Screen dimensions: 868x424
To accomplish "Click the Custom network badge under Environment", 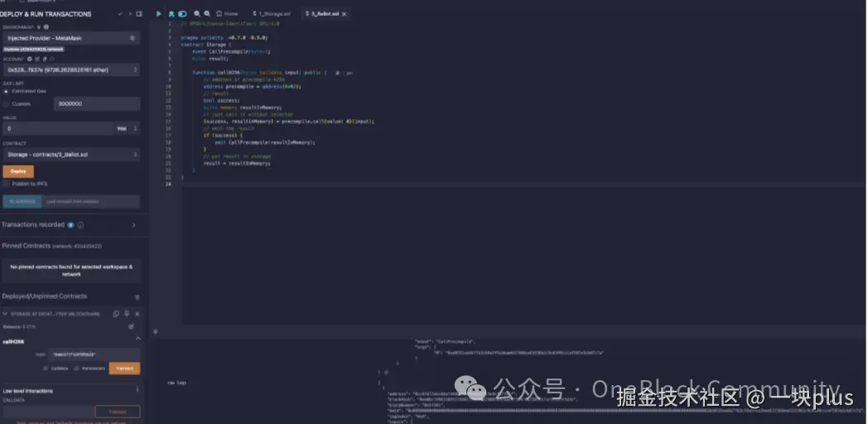I will 34,49.
